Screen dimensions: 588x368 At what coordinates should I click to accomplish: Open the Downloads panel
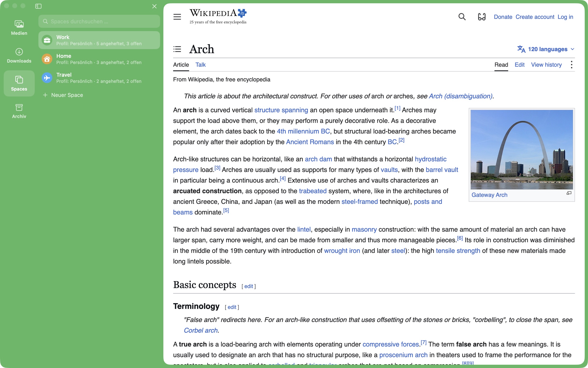pos(19,56)
